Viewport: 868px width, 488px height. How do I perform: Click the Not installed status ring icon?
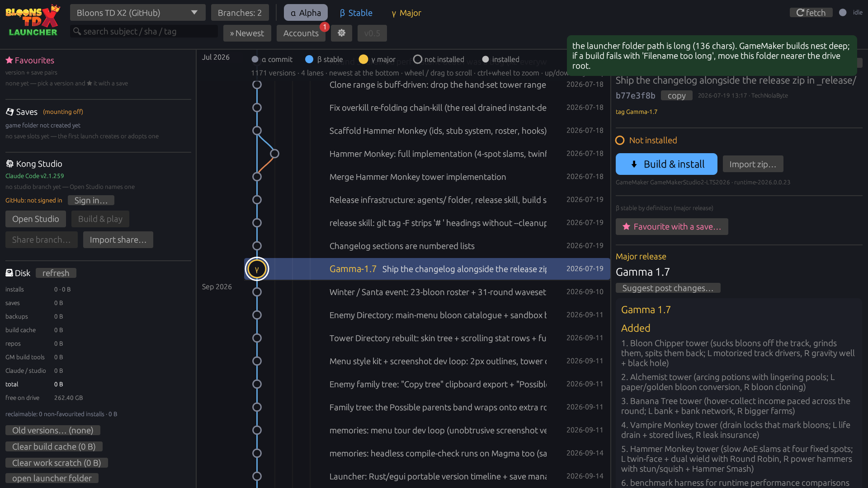pyautogui.click(x=620, y=141)
